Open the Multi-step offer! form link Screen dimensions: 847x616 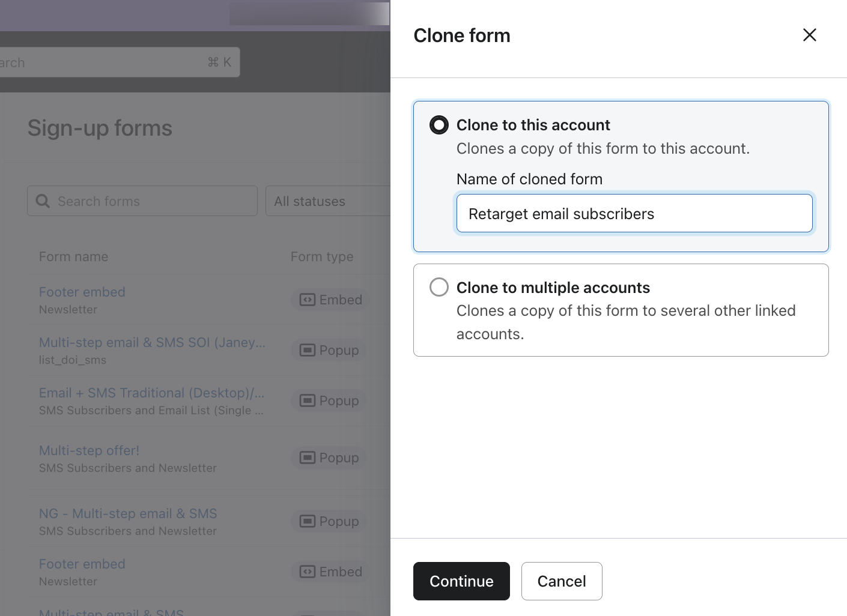point(88,450)
